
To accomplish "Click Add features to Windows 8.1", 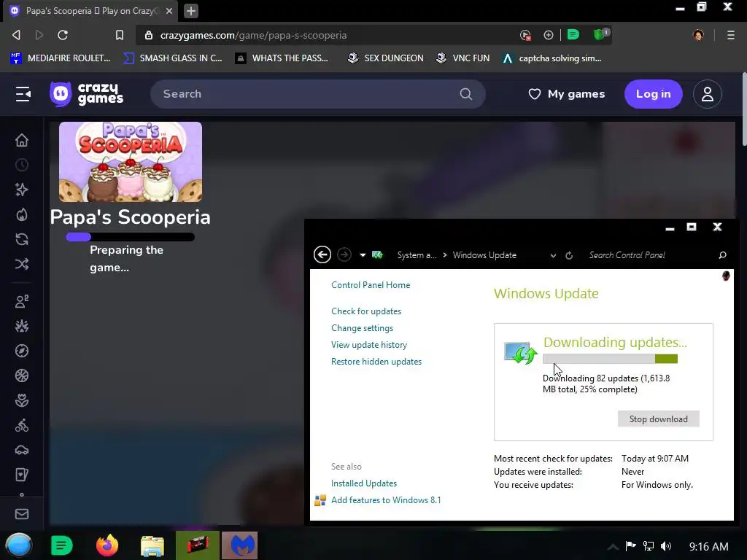I will point(386,499).
